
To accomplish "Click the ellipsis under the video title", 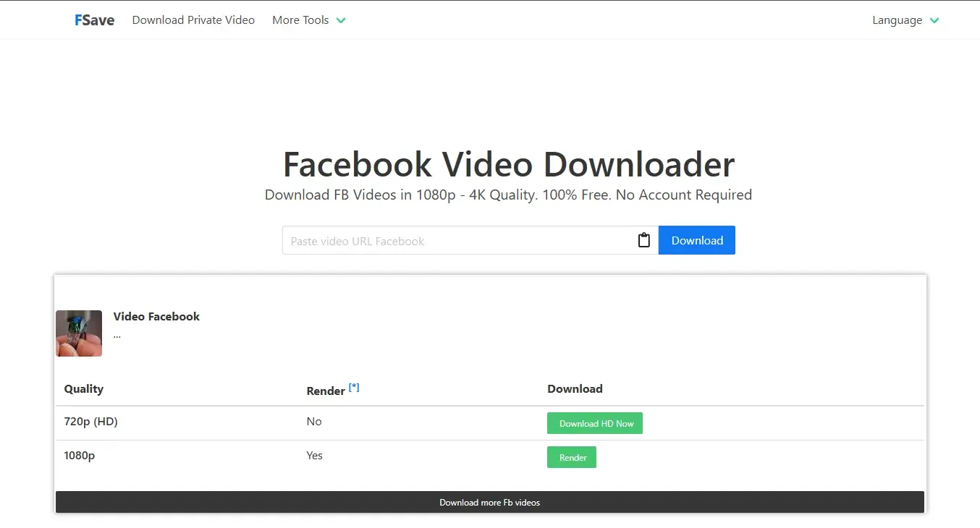I will click(117, 336).
